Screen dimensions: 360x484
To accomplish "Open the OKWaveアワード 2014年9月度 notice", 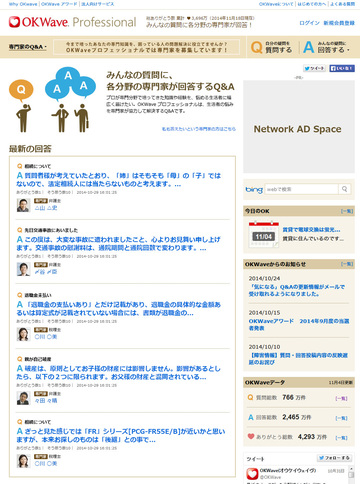I will (x=299, y=325).
